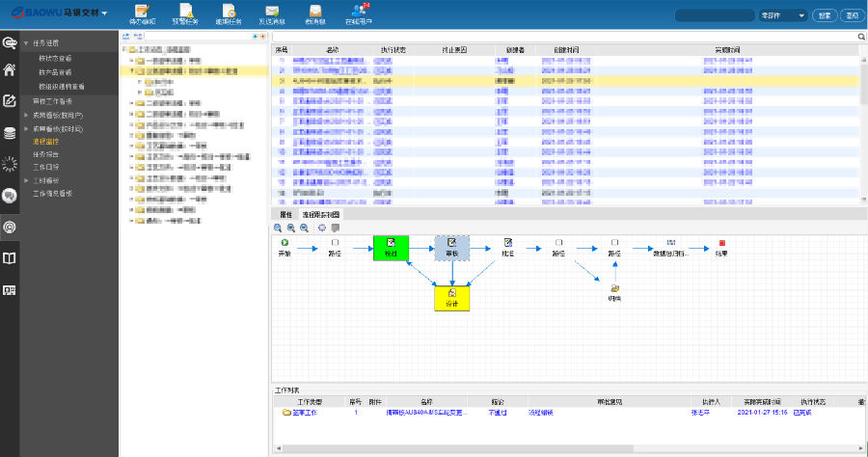The image size is (868, 457).
Task: Select the 流程监控 menu item
Action: 46,141
